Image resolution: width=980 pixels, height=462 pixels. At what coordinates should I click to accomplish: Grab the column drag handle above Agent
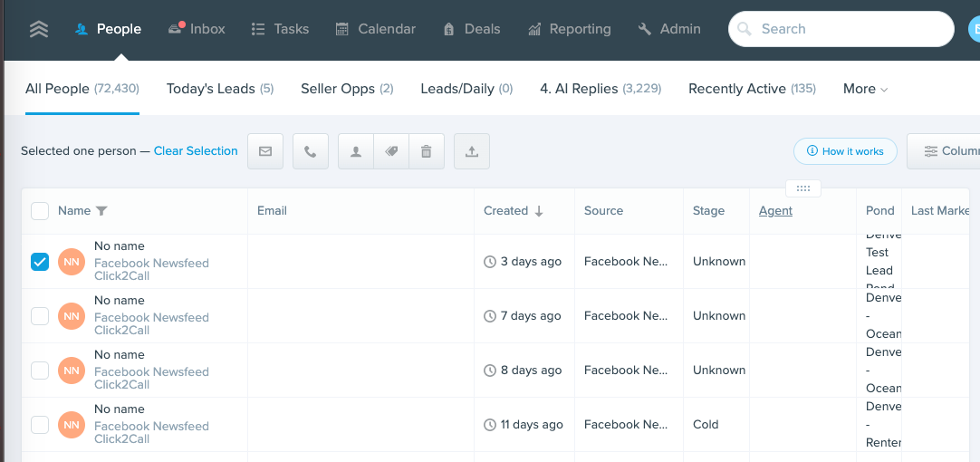(x=802, y=188)
